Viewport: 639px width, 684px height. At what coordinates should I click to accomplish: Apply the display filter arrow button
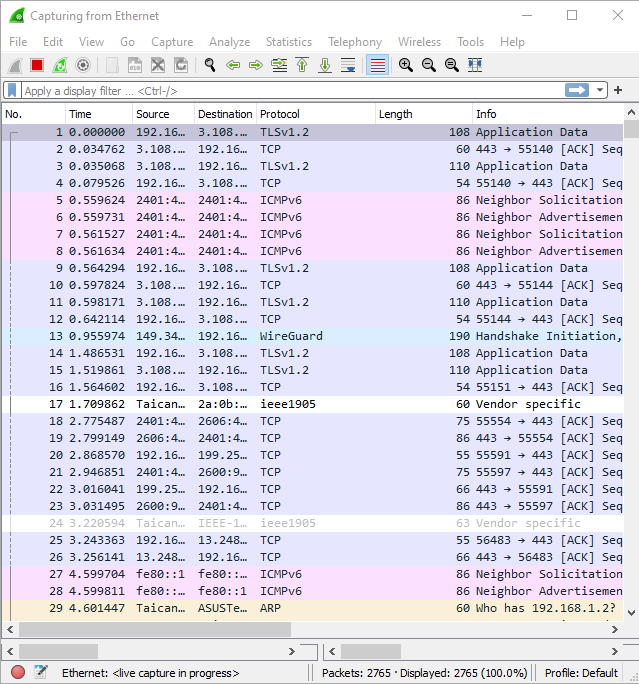pyautogui.click(x=577, y=90)
